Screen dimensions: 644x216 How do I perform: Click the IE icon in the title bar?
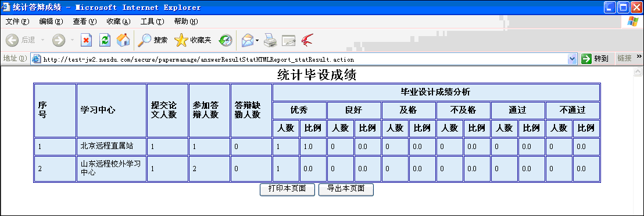tap(6, 7)
